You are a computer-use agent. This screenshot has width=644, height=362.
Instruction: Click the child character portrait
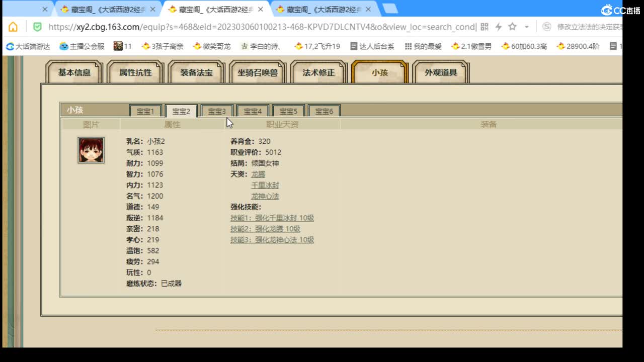[x=91, y=150]
